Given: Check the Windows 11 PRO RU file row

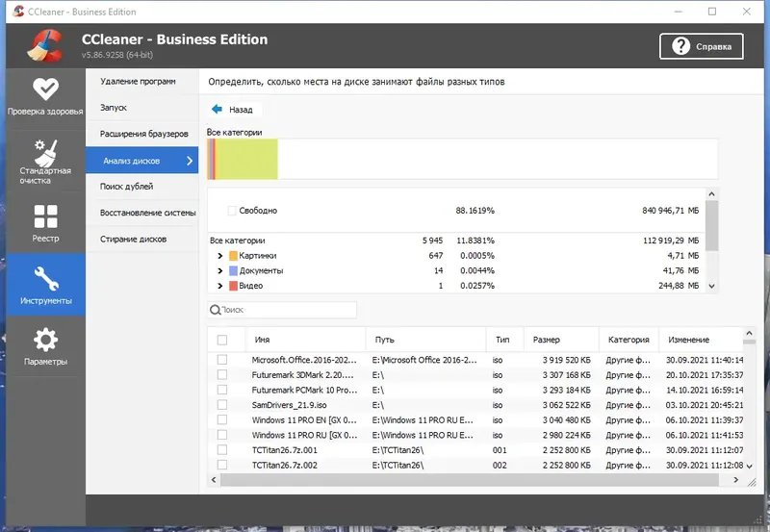Looking at the screenshot, I should pos(222,435).
